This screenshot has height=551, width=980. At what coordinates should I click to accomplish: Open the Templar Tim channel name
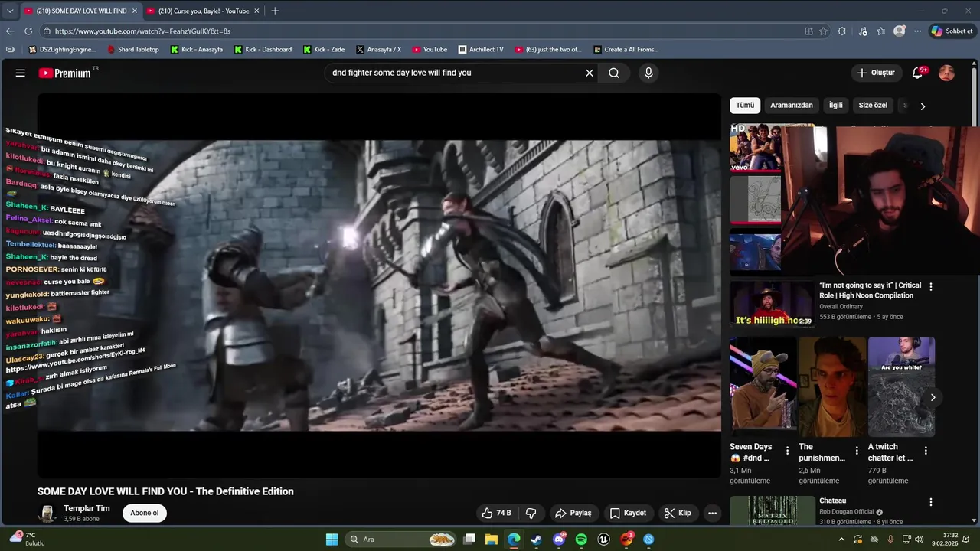click(87, 508)
